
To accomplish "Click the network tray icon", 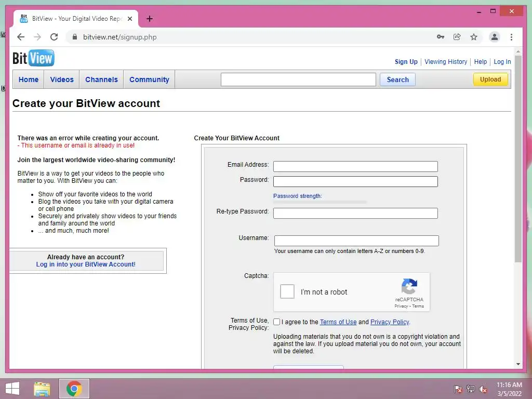I will click(x=471, y=389).
